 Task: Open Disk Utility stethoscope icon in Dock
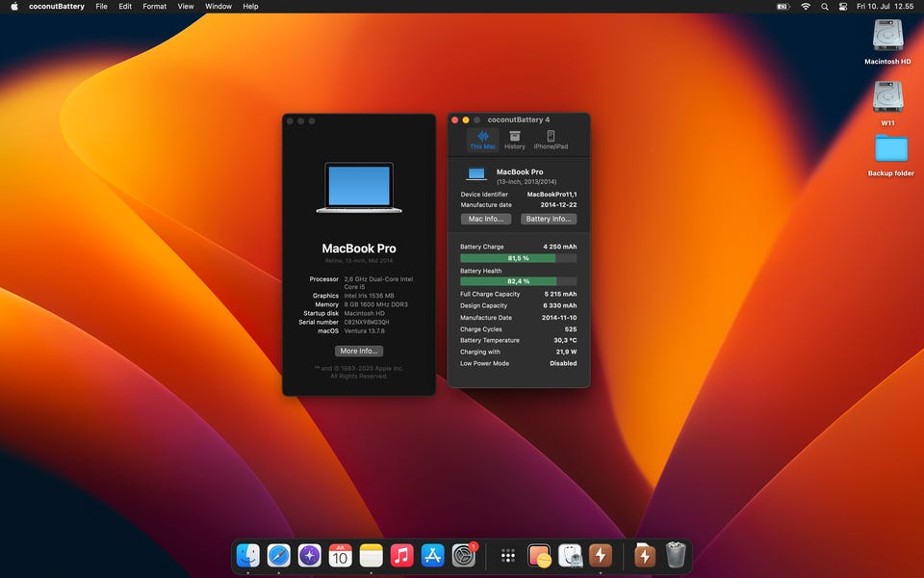click(570, 556)
